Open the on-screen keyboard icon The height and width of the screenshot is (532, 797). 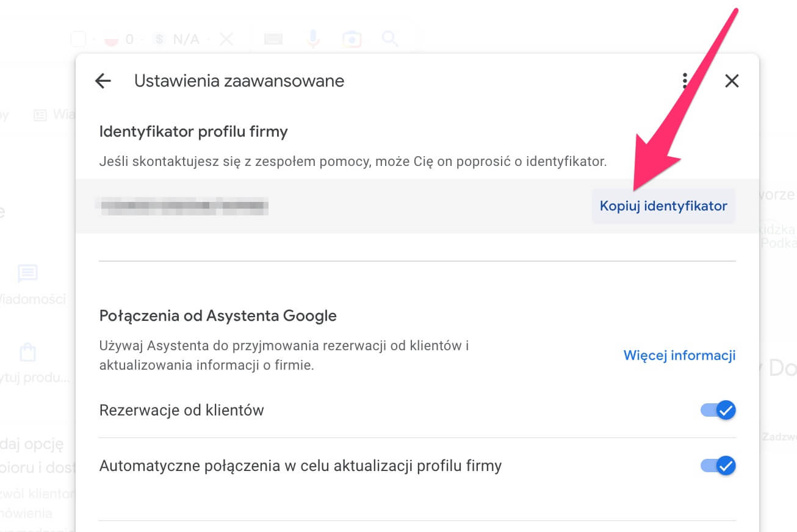(x=273, y=40)
